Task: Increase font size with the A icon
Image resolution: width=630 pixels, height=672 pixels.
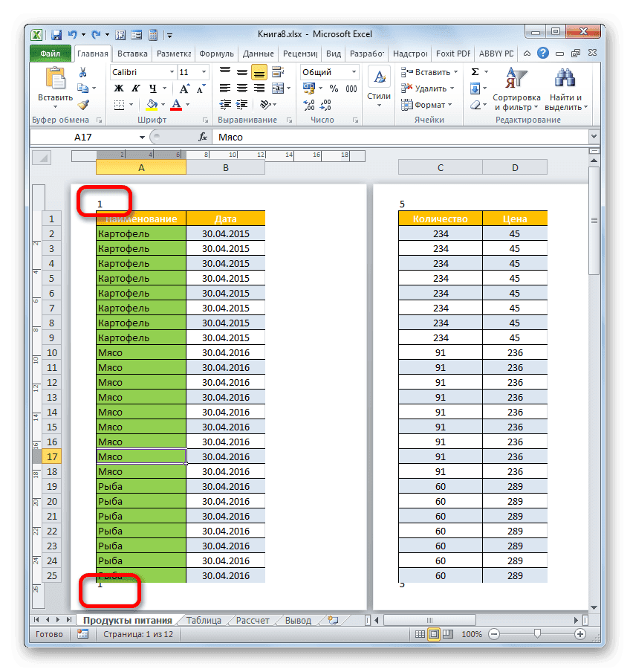Action: click(184, 88)
